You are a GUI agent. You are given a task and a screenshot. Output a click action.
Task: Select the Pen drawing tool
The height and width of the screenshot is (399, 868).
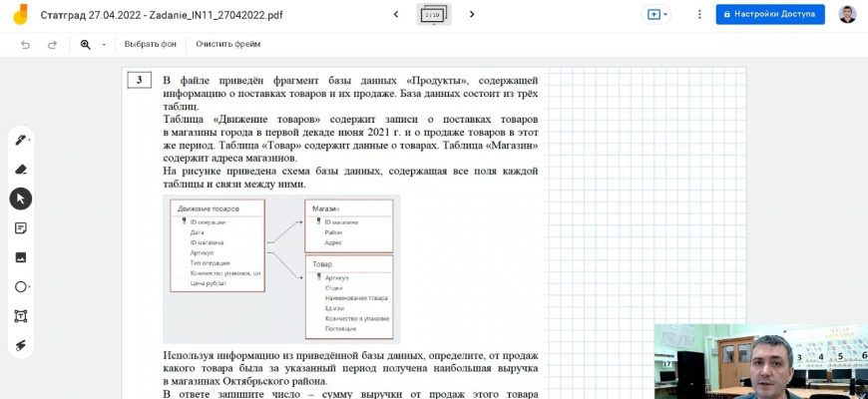[x=21, y=140]
